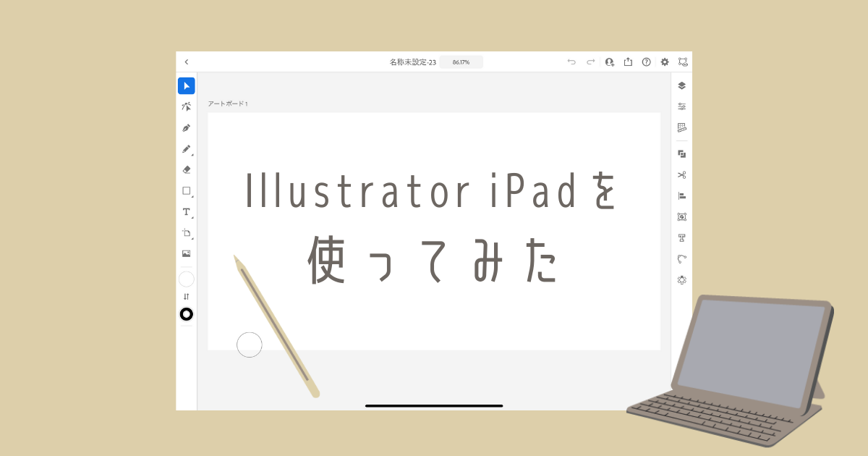The image size is (868, 456).
Task: Select the Direct Selection tool
Action: (187, 107)
